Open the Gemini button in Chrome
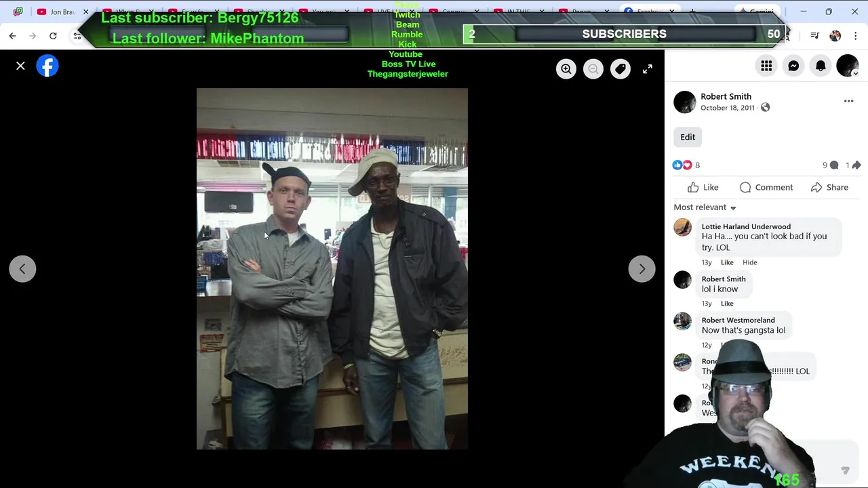This screenshot has height=488, width=868. tap(757, 12)
